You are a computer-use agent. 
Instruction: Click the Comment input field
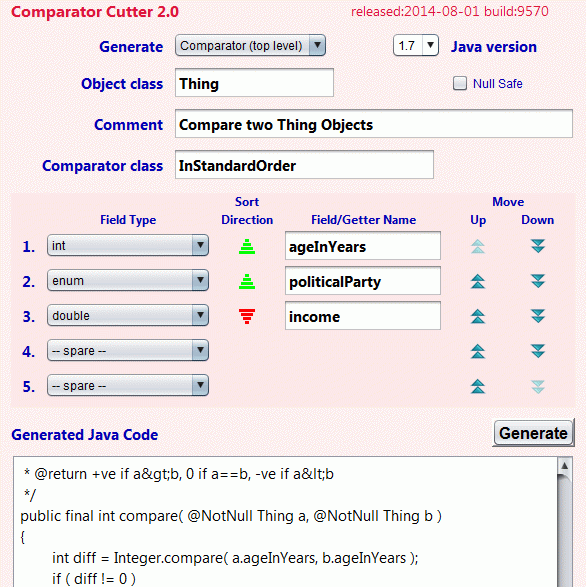coord(374,124)
